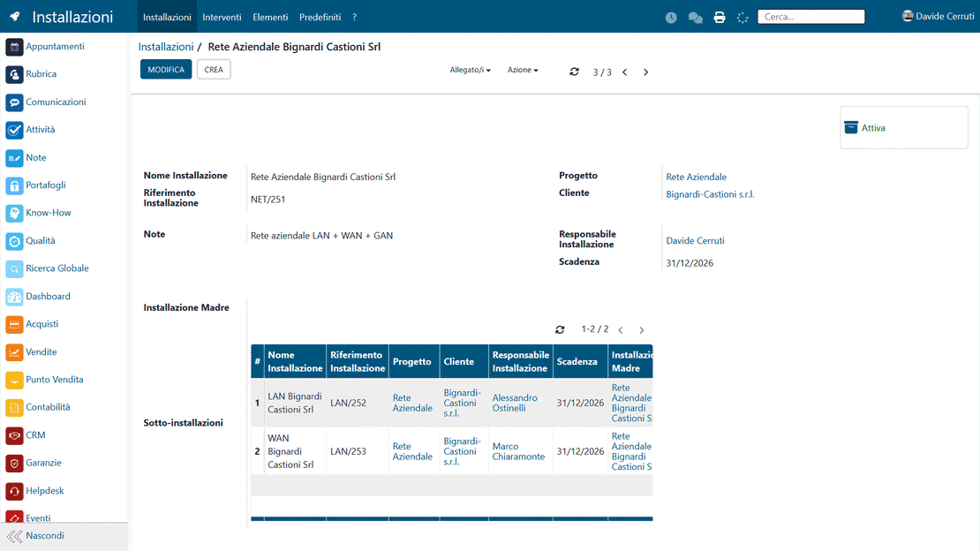
Task: Open Davide Cerruti responsible link in form
Action: tap(695, 241)
